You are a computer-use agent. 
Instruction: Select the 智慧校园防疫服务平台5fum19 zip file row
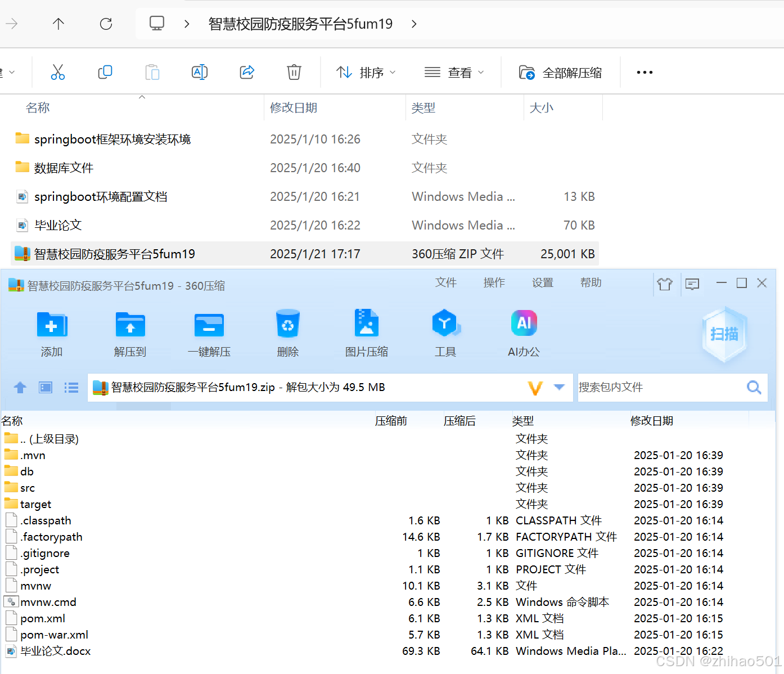pos(305,254)
